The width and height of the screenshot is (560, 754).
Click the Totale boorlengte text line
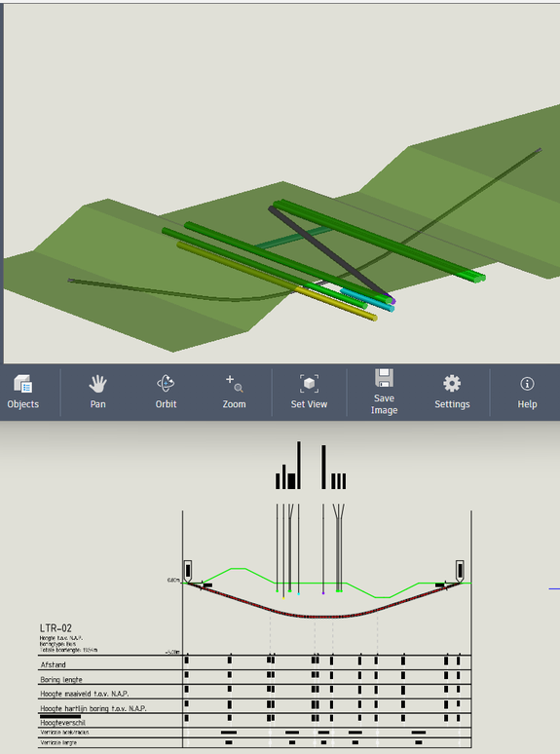pos(68,650)
